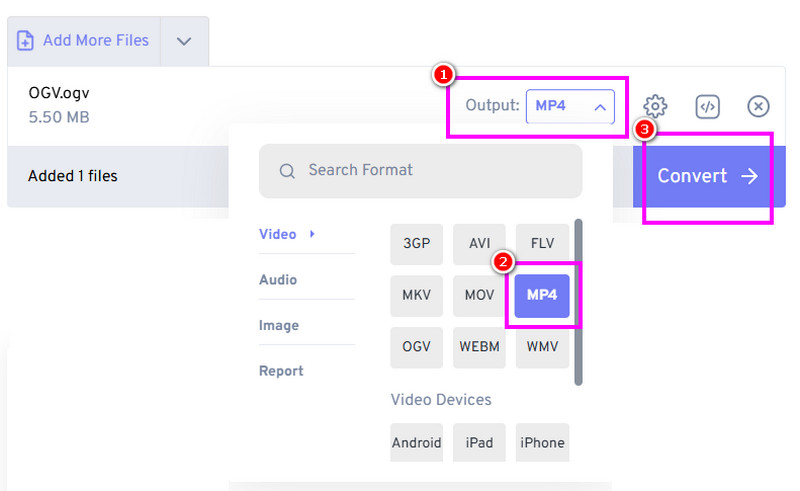
Task: Click the search magnifier icon
Action: 287,171
